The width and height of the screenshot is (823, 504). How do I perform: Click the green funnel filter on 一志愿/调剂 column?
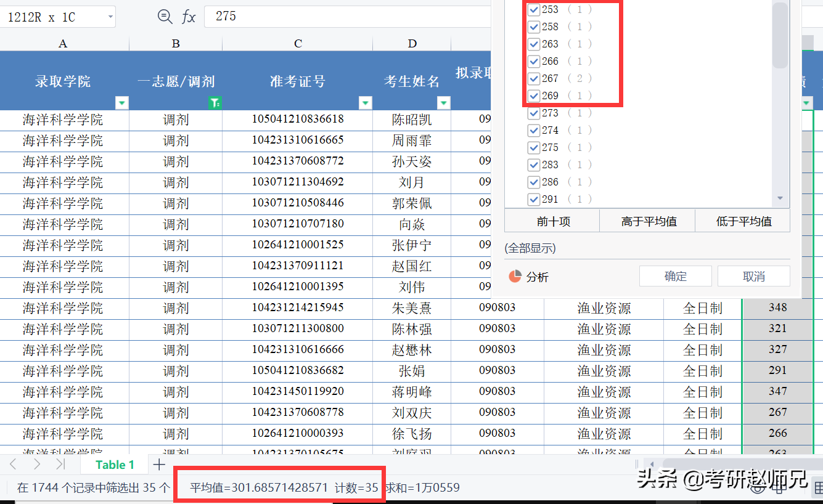[x=215, y=102]
